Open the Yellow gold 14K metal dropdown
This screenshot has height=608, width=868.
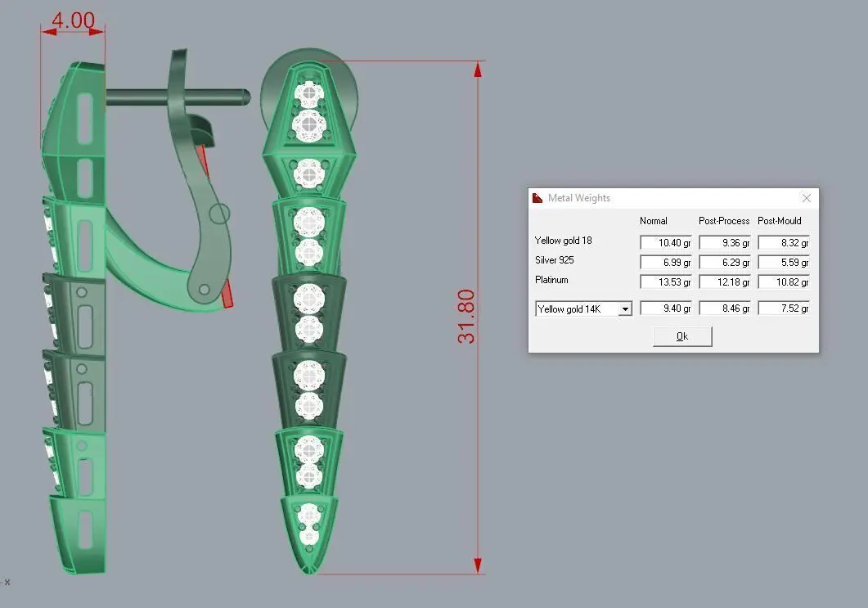pyautogui.click(x=583, y=309)
